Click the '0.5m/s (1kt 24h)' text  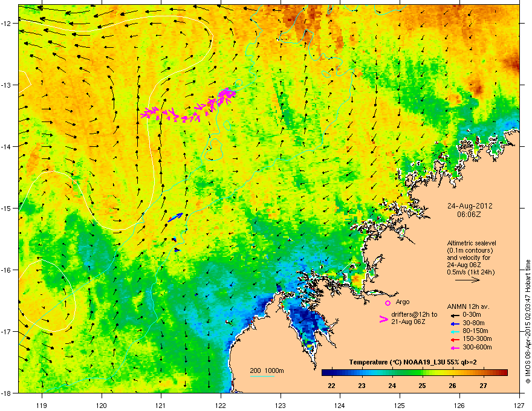(470, 272)
